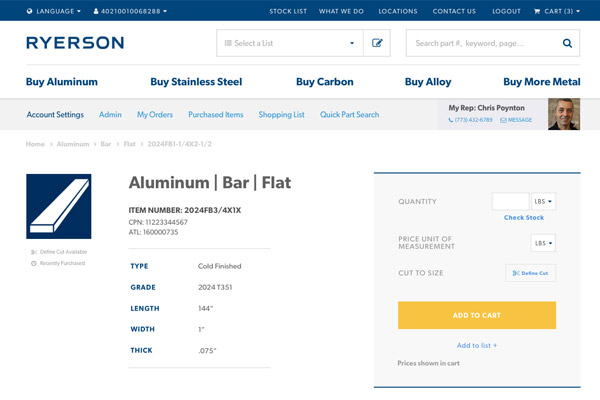Open Shopping List tab
Image resolution: width=600 pixels, height=400 pixels.
coord(282,114)
